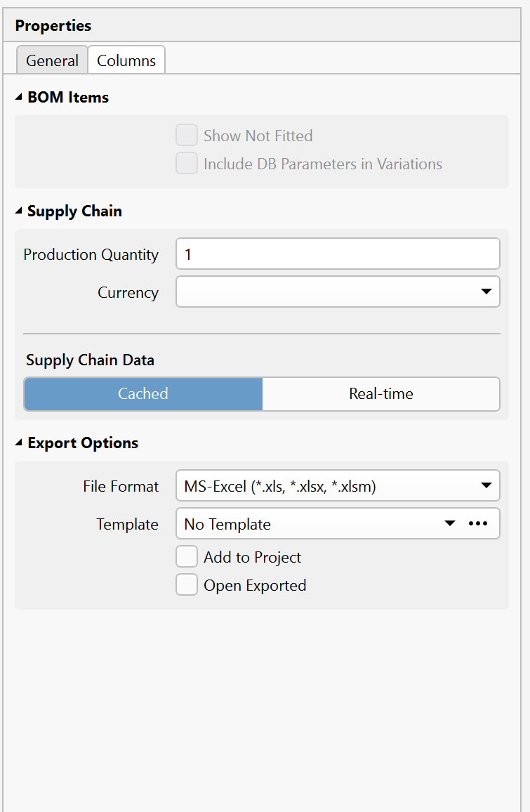Switch to the General tab

(x=52, y=61)
